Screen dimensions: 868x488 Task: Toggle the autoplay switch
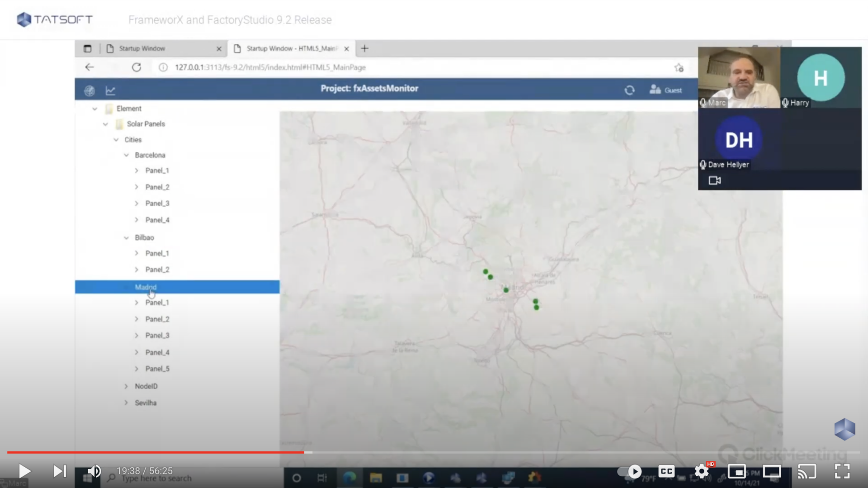tap(630, 471)
